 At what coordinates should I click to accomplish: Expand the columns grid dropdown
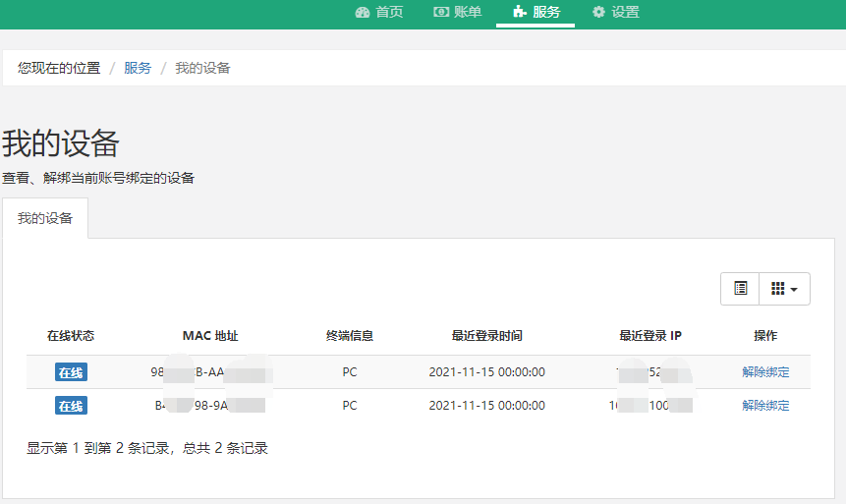pyautogui.click(x=784, y=289)
